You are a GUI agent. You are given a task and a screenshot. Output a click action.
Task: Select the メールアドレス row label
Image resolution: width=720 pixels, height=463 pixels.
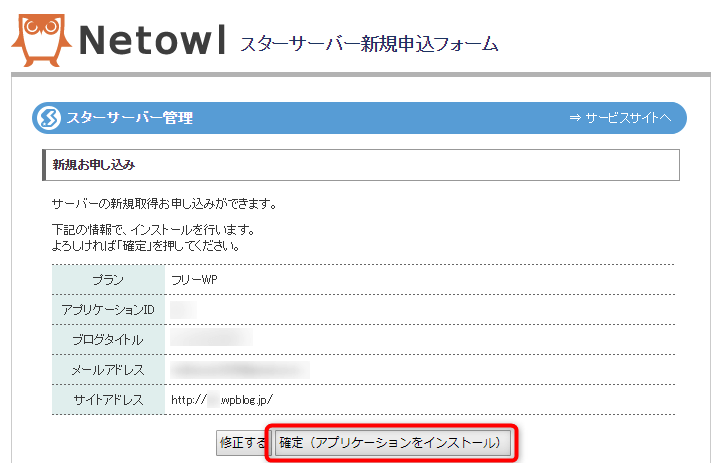(x=108, y=370)
